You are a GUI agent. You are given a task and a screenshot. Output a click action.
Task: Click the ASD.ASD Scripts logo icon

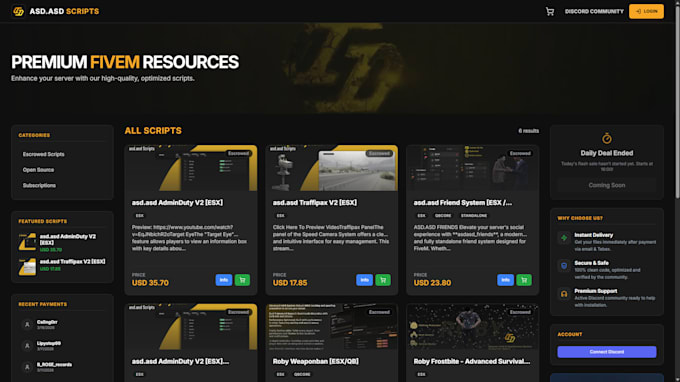click(x=18, y=11)
